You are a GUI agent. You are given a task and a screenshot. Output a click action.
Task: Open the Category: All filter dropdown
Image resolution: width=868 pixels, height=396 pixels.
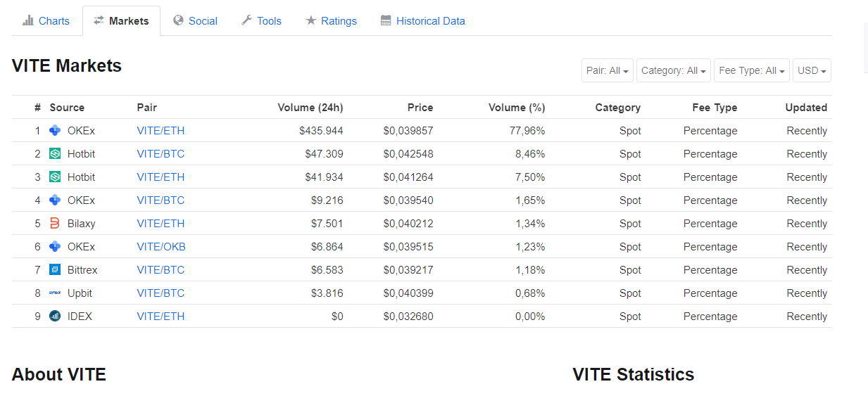tap(674, 70)
